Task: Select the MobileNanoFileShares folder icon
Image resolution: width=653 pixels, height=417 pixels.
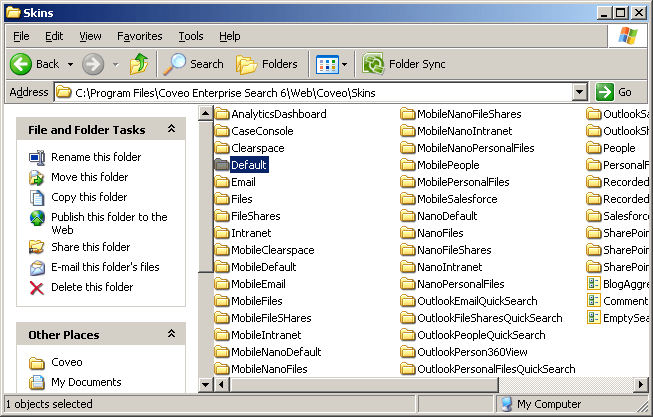Action: click(x=408, y=114)
